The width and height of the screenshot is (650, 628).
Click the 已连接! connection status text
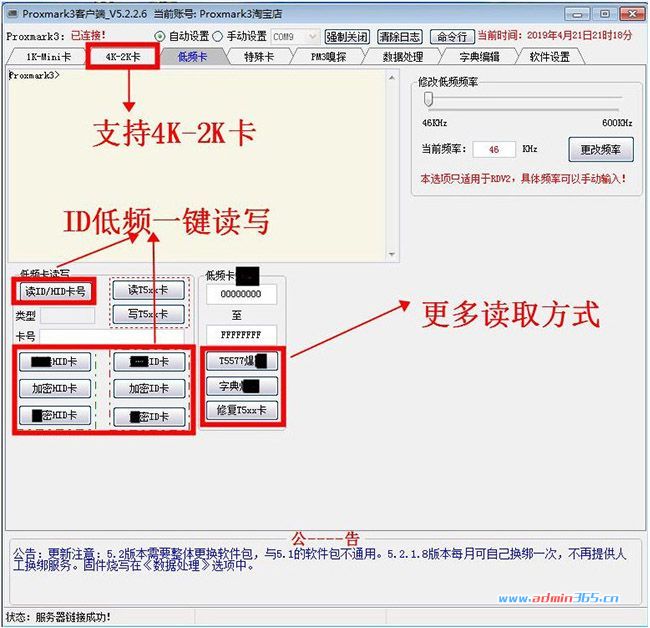(x=88, y=36)
